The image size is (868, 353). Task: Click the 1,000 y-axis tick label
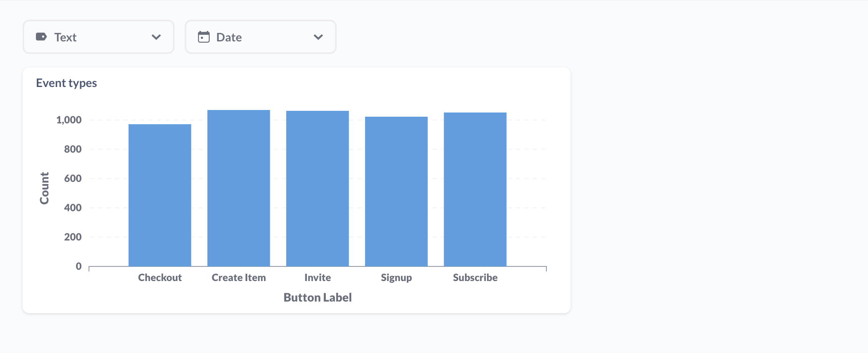[x=69, y=120]
